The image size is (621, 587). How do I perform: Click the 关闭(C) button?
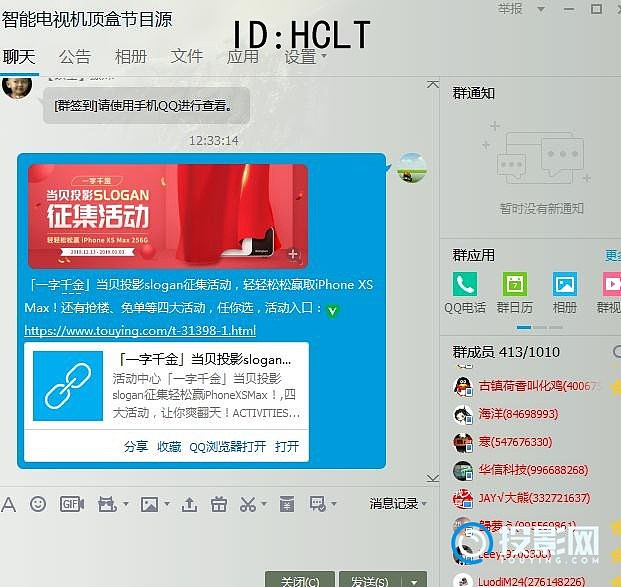(300, 581)
